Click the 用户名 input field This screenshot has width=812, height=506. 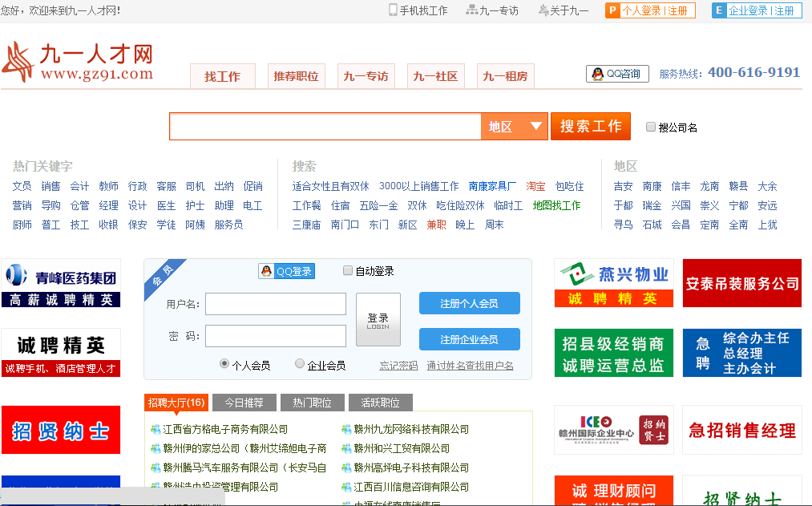pyautogui.click(x=276, y=304)
